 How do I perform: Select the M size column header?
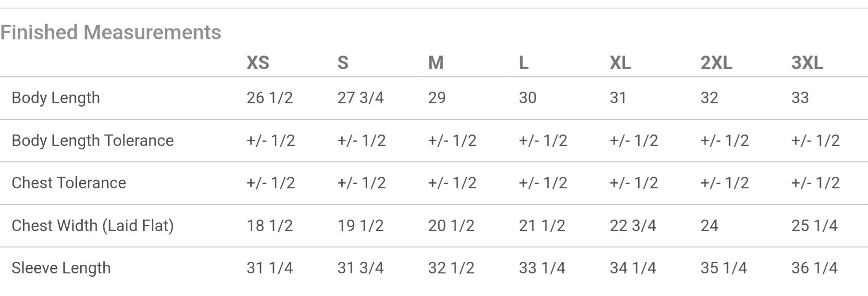coord(436,62)
